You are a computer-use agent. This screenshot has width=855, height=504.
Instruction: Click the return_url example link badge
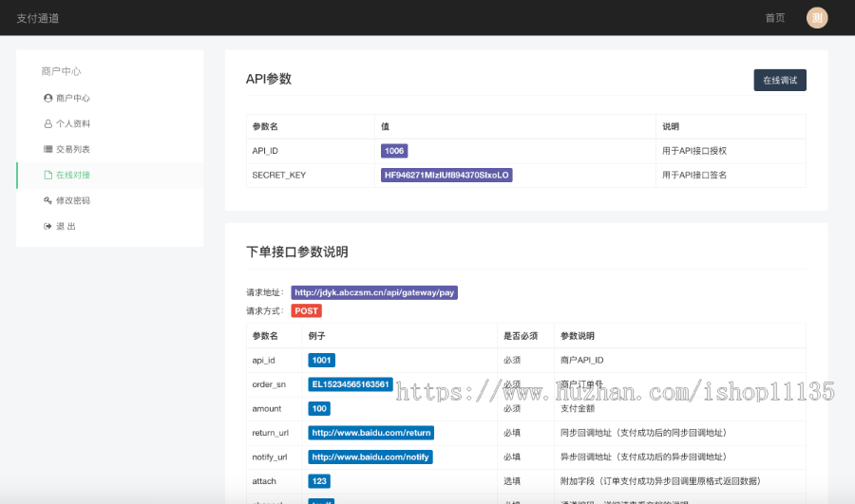370,433
